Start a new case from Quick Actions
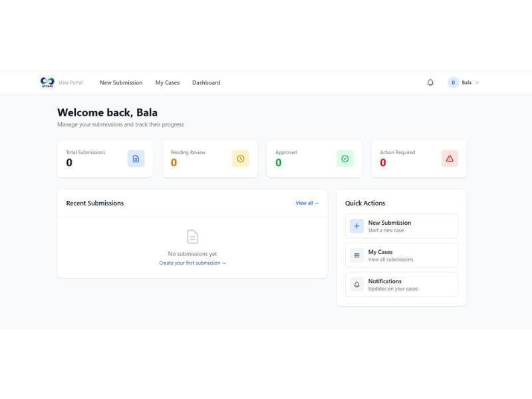Screen dimensions: 532x399 (x=401, y=226)
